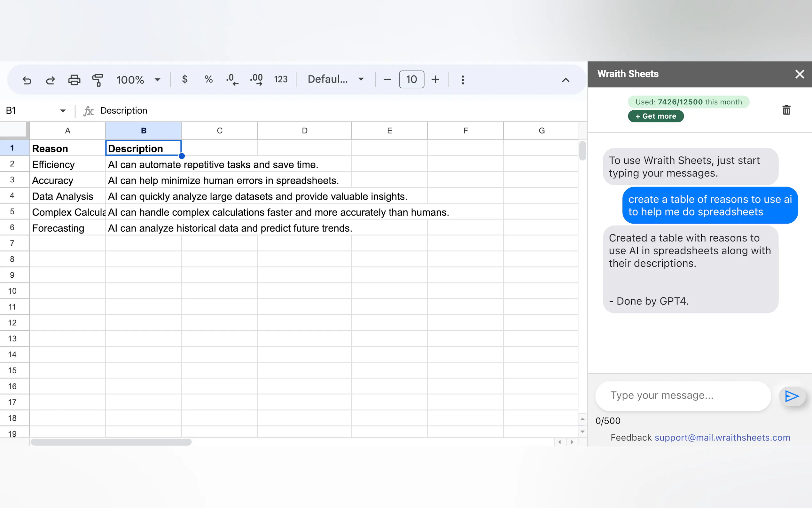Format as currency with dollar icon

[x=185, y=79]
